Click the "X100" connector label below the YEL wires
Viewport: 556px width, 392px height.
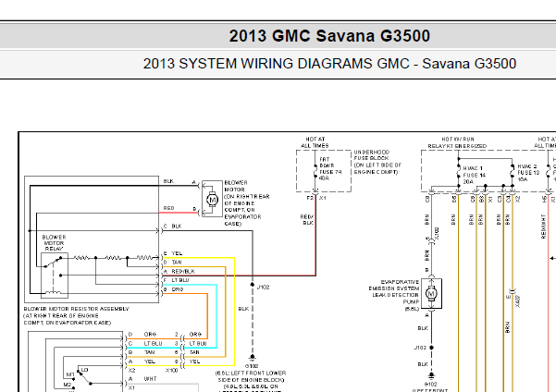pos(172,371)
